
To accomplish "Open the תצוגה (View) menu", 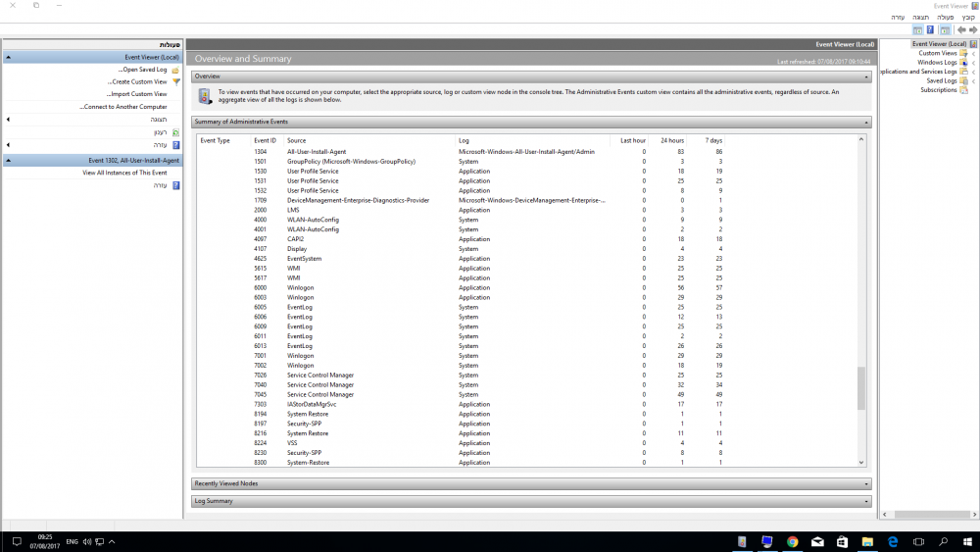I will [920, 18].
